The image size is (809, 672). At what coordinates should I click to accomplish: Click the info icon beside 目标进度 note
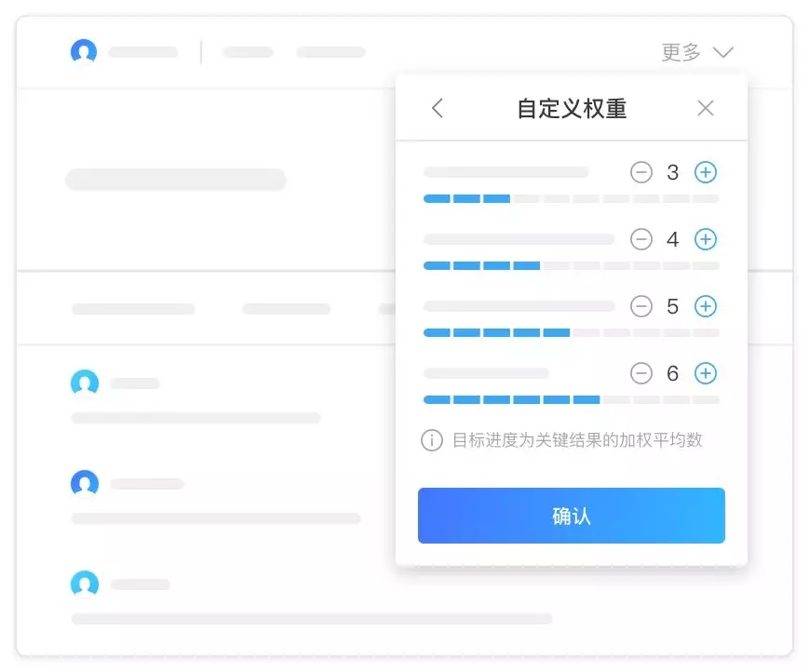pyautogui.click(x=432, y=440)
